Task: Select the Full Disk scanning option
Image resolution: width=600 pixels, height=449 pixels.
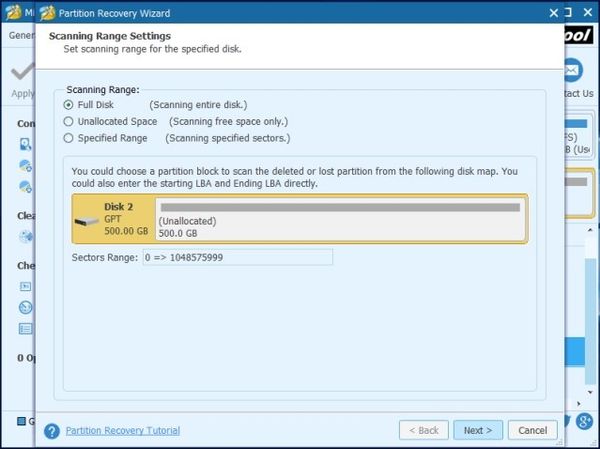Action: [68, 104]
